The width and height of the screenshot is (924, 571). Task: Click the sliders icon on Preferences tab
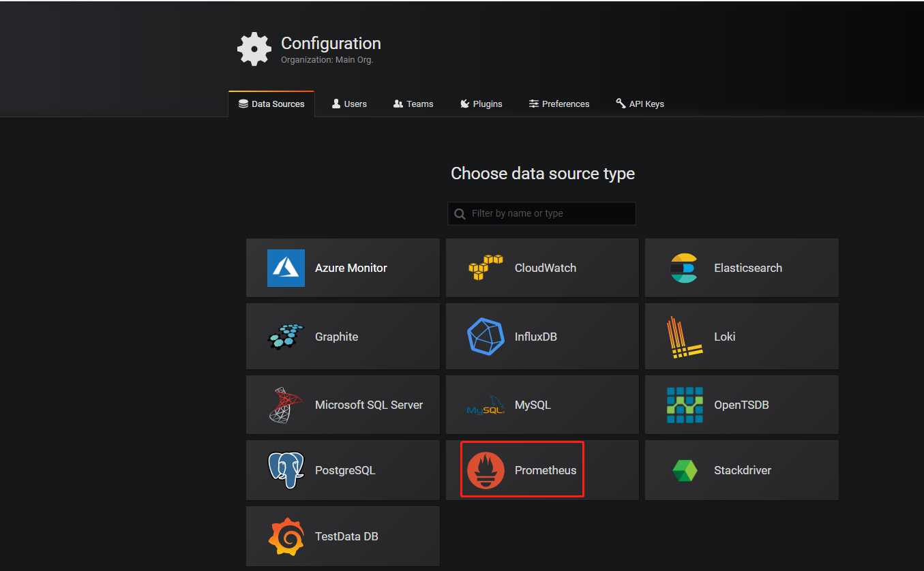coord(534,104)
